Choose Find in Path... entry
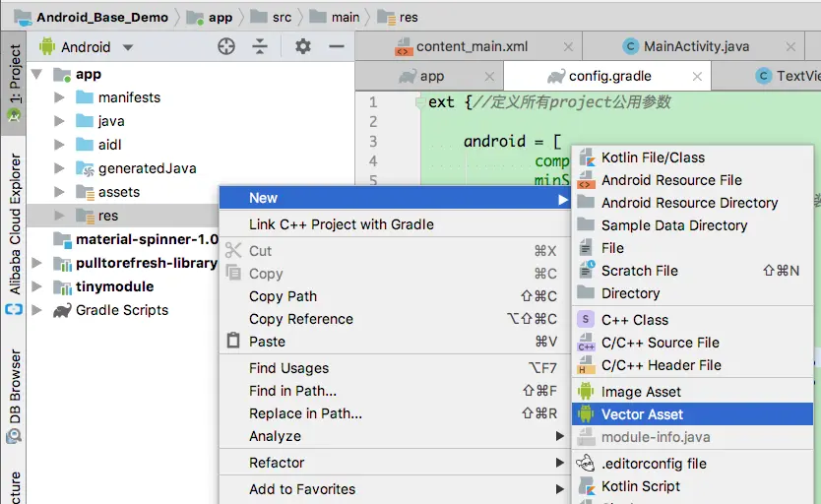Screen dimensions: 821x504 click(x=395, y=391)
